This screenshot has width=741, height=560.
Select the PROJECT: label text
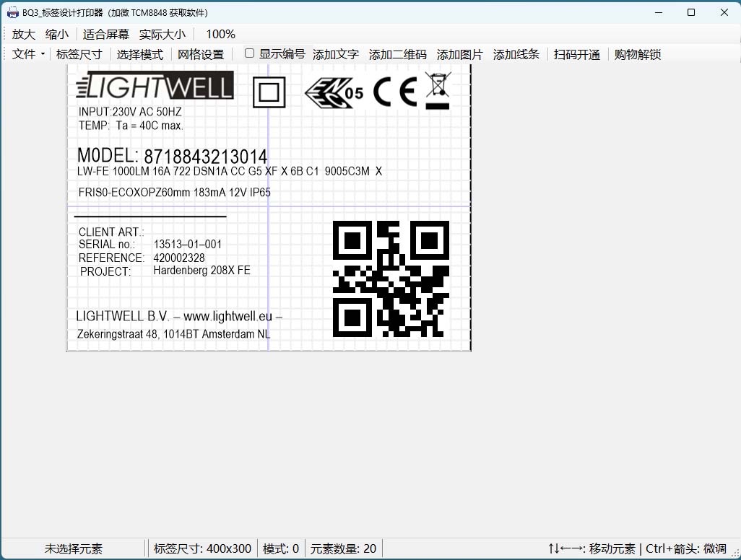pos(105,271)
